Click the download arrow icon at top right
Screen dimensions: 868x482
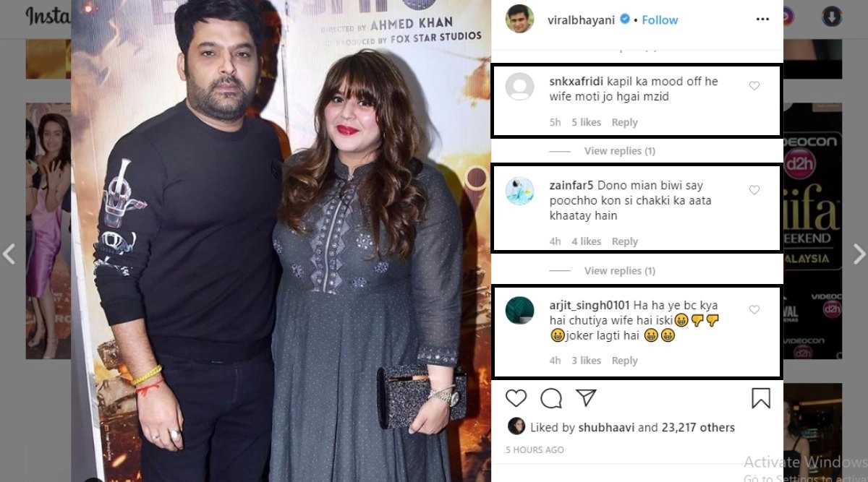tap(832, 17)
